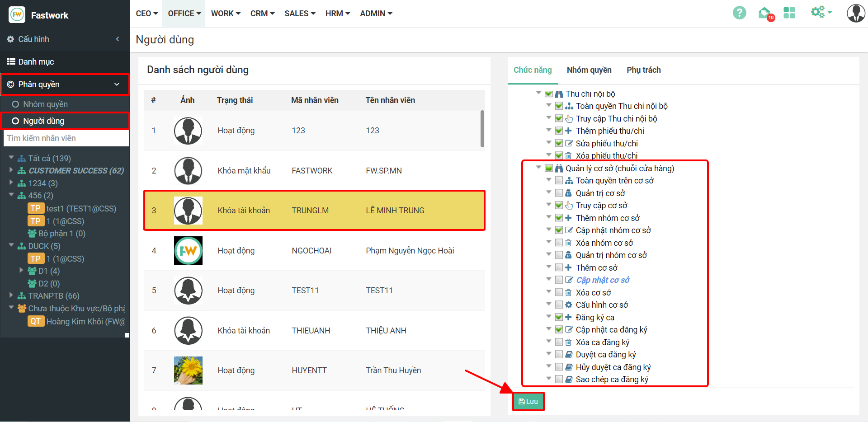The width and height of the screenshot is (868, 422).
Task: Click Phạm Nguyễn Ngọc Hoài's FW avatar
Action: tap(188, 251)
